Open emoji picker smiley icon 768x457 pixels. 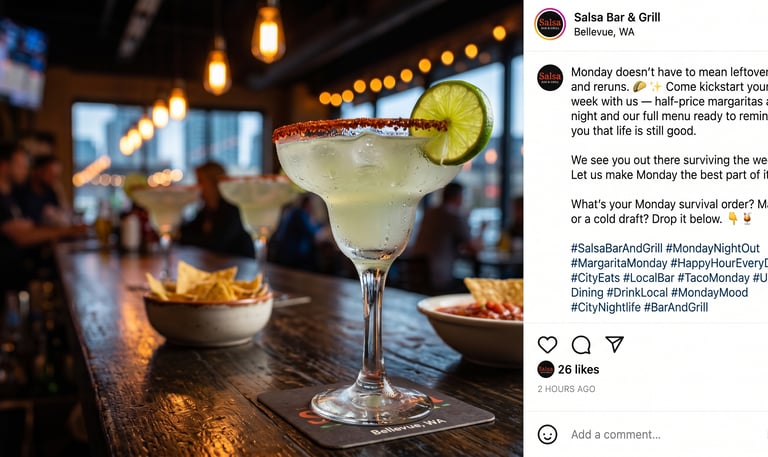tap(547, 434)
